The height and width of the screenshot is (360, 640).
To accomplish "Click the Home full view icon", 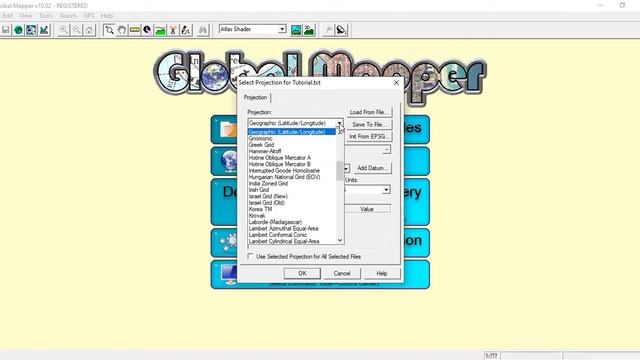I will click(89, 30).
